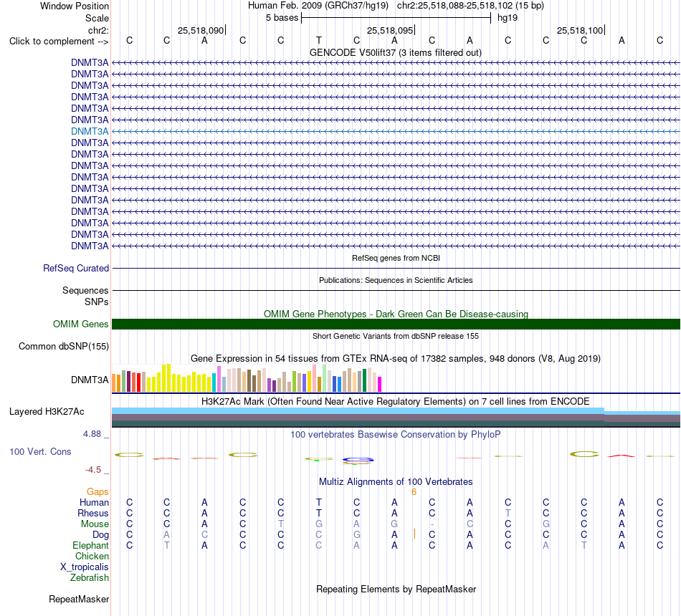This screenshot has height=616, width=681.
Task: Click the "Scale" track label
Action: [x=97, y=18]
